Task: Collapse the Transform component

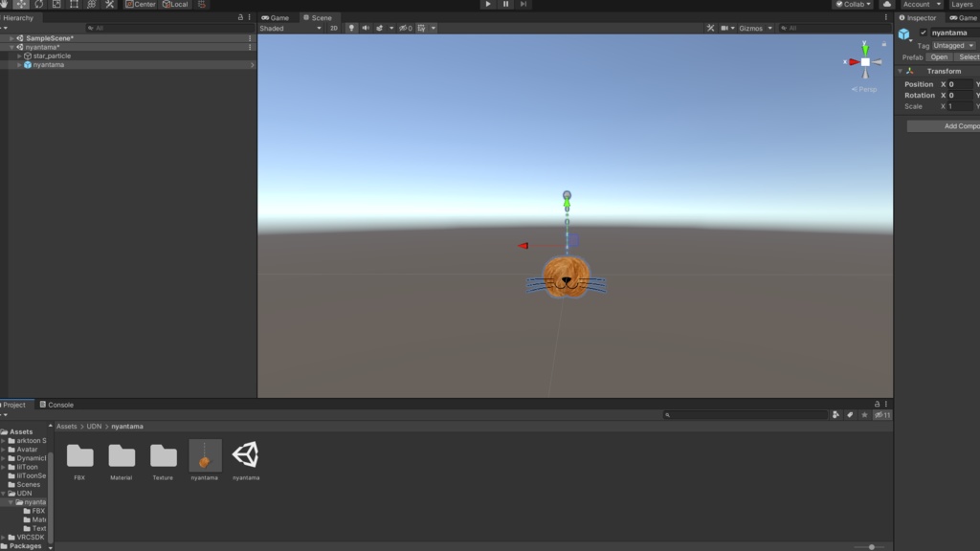Action: coord(901,71)
